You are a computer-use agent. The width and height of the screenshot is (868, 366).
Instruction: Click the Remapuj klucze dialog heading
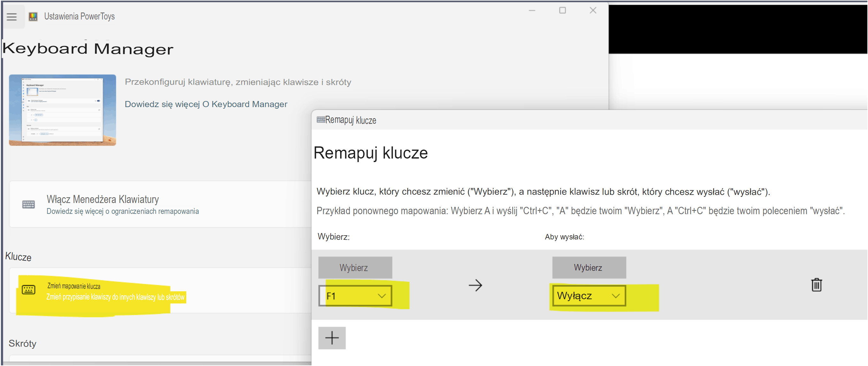pyautogui.click(x=370, y=153)
